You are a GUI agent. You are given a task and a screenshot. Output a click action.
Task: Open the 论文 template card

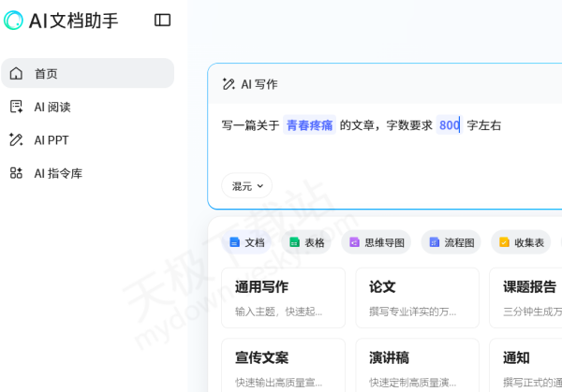[x=418, y=298]
